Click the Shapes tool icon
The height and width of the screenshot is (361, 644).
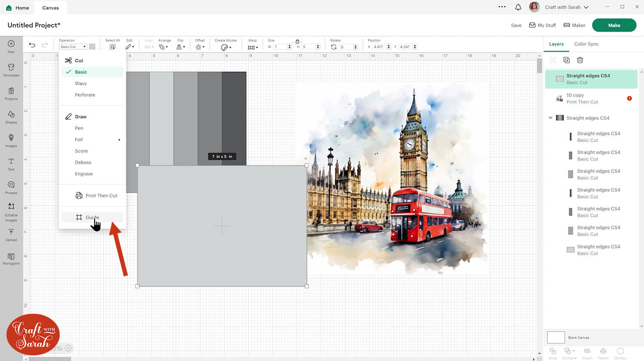[x=11, y=116]
